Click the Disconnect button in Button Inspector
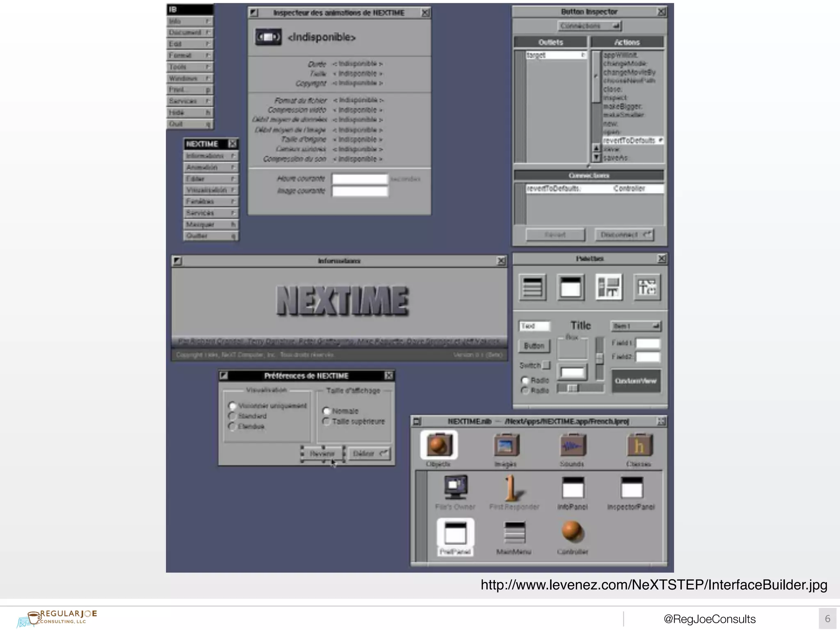Viewport: 840px width, 630px height. [624, 235]
